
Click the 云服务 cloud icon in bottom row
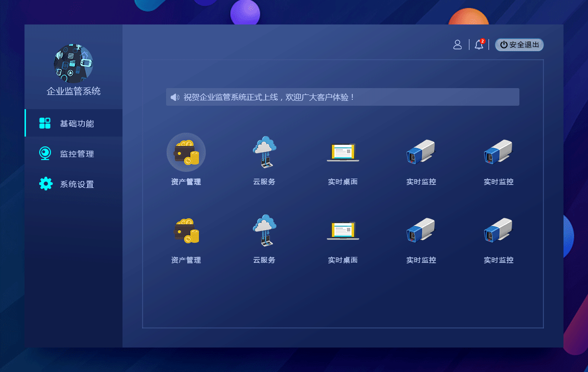coord(264,230)
